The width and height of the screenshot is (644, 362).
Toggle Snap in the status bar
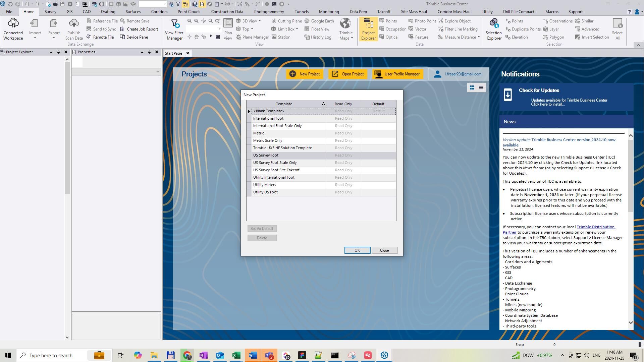[519, 345]
